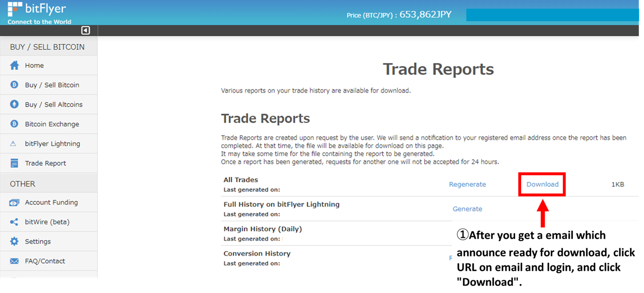644x293 pixels.
Task: Click the OTHER section header
Action: 23,184
